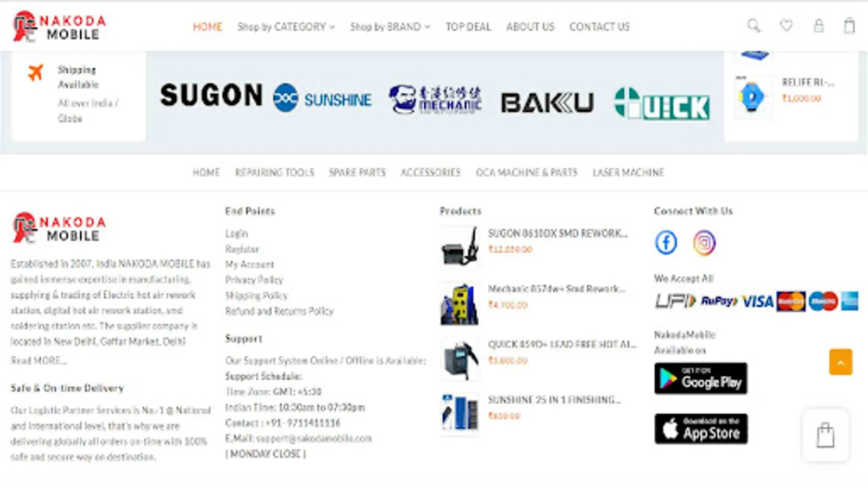
Task: Follow the Register footer link
Action: pyautogui.click(x=242, y=249)
